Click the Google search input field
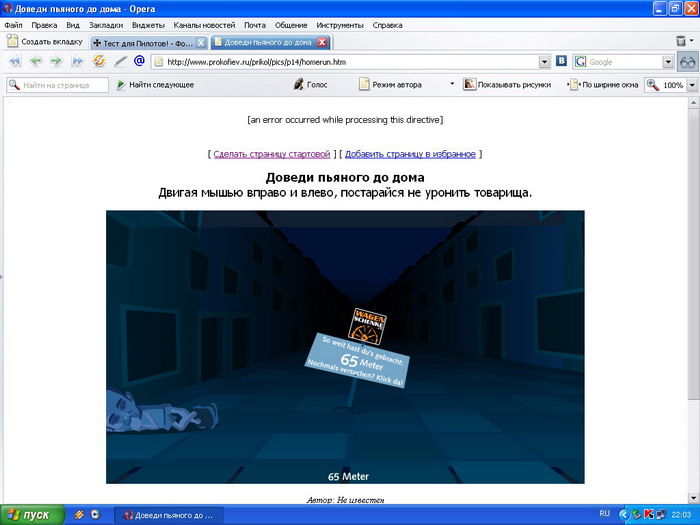Viewport: 700px width, 525px height. coord(624,62)
